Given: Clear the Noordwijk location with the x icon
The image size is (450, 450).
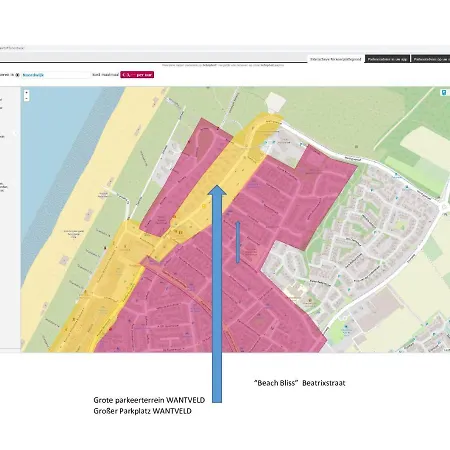Looking at the screenshot, I should (x=18, y=75).
